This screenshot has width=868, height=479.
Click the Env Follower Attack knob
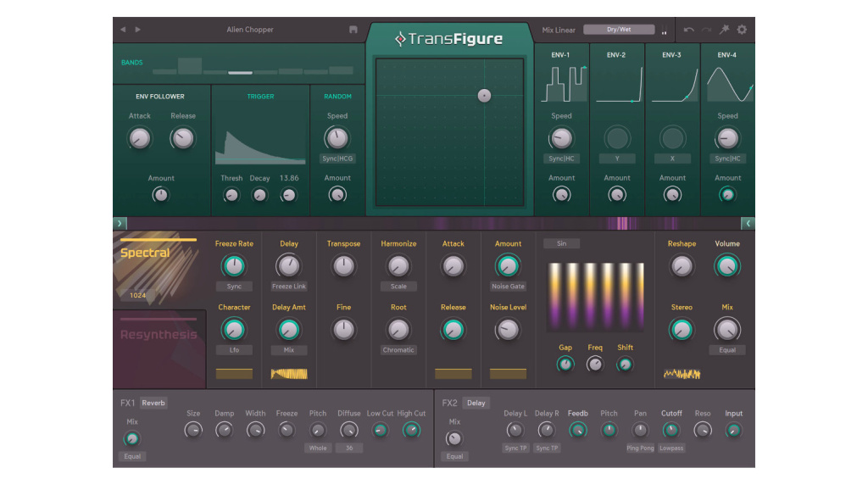pyautogui.click(x=140, y=138)
